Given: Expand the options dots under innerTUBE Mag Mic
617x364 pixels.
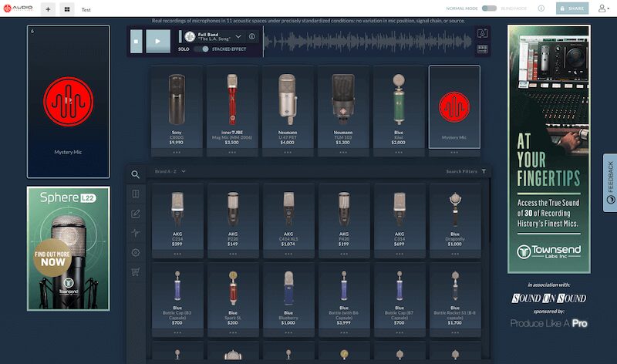Looking at the screenshot, I should pos(232,152).
